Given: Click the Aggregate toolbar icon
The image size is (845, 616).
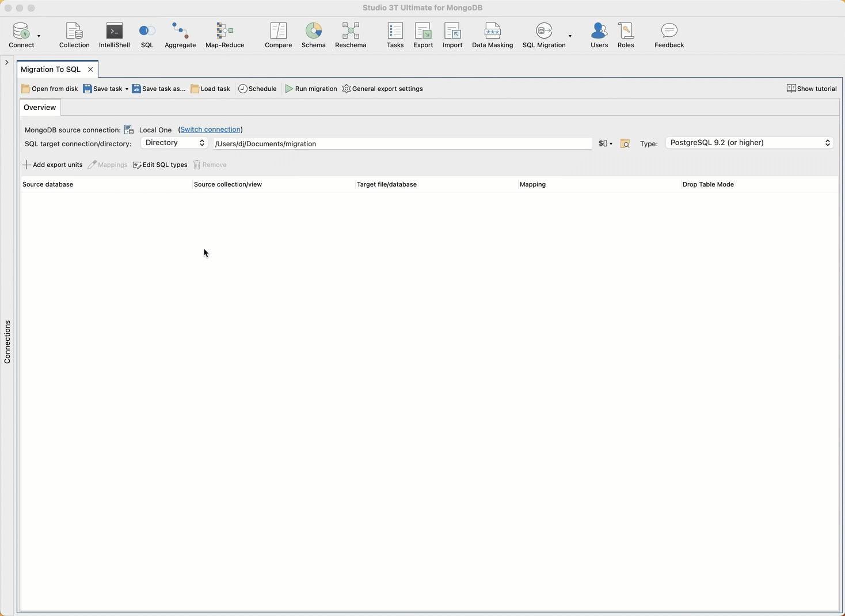Looking at the screenshot, I should coord(180,35).
